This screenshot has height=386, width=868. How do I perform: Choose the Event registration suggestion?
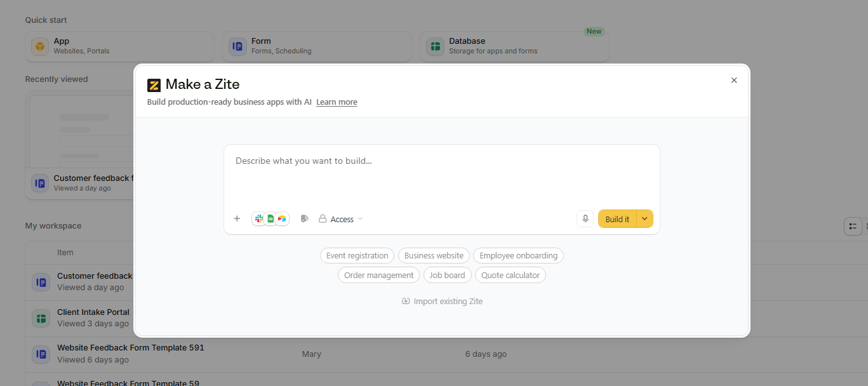coord(357,255)
